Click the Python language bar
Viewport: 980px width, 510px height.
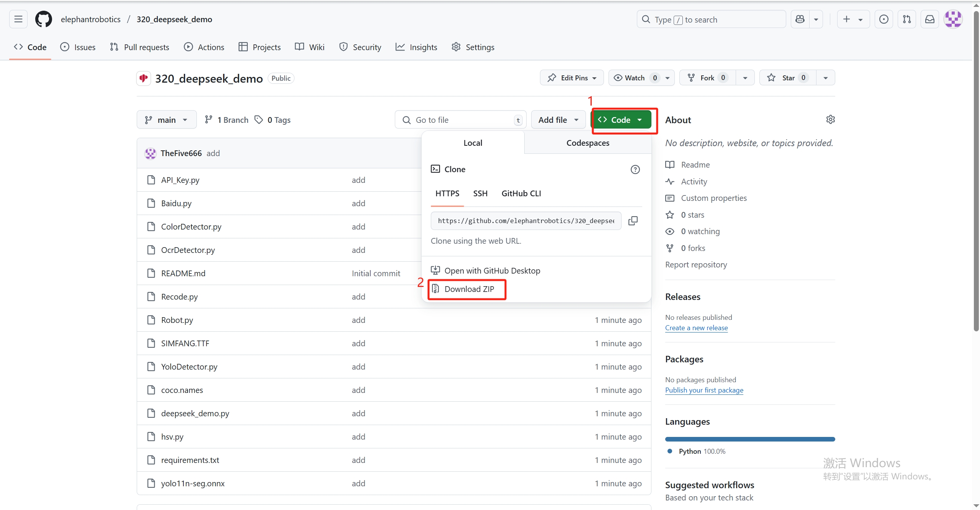click(750, 439)
